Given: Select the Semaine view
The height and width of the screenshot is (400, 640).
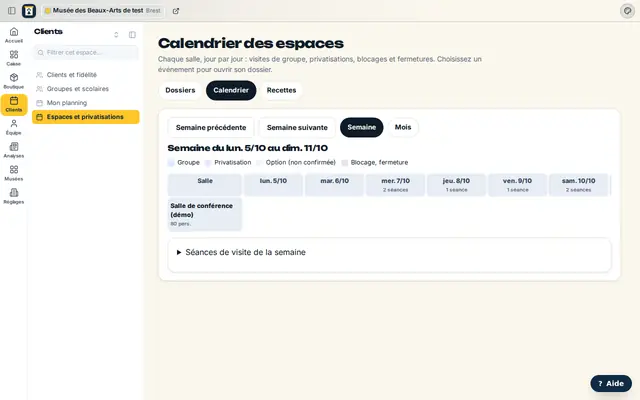Looking at the screenshot, I should 362,127.
